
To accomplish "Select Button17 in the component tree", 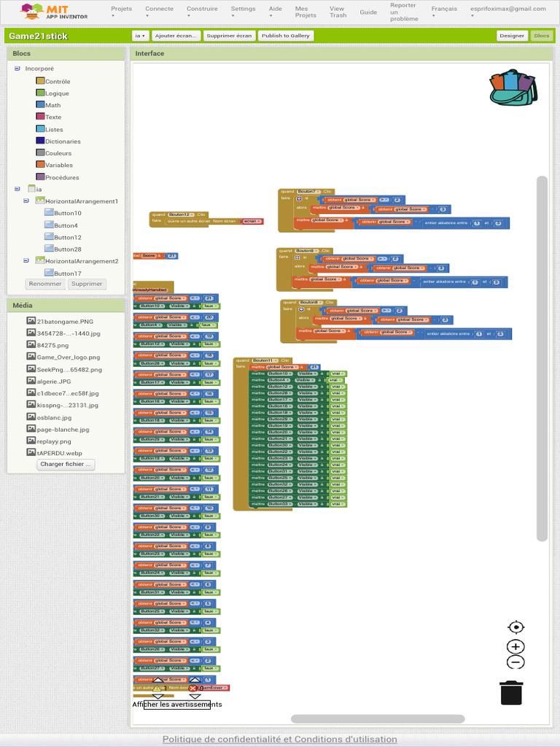I will click(x=63, y=274).
